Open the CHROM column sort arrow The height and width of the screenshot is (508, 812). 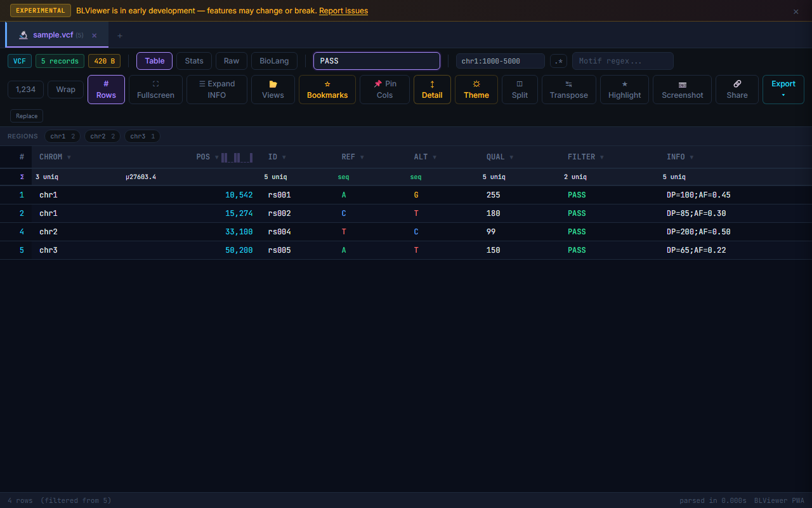coord(69,157)
